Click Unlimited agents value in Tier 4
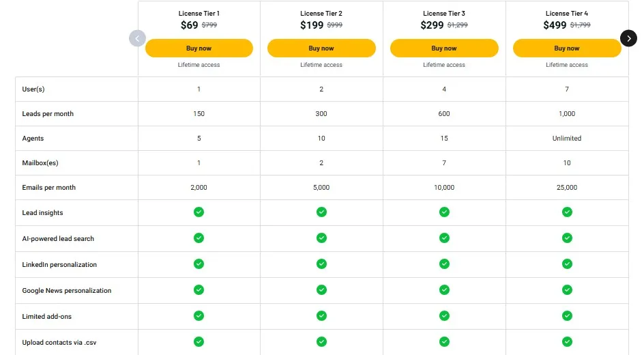The image size is (644, 355). coord(567,139)
